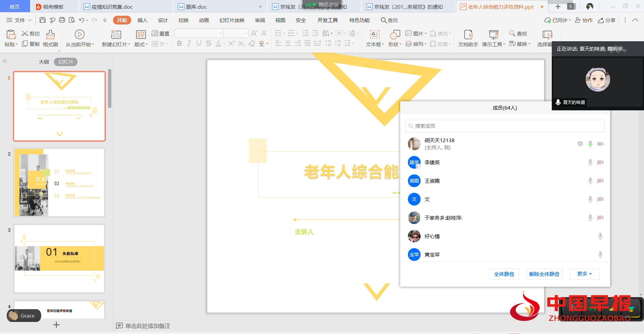Open the 设计 ribbon tab

point(163,20)
